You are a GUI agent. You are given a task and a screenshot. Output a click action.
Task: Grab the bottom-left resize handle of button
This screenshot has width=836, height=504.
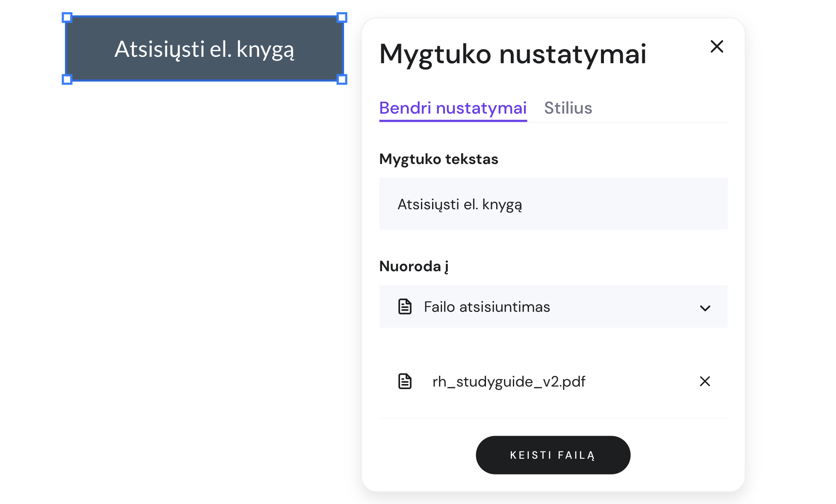pyautogui.click(x=67, y=79)
